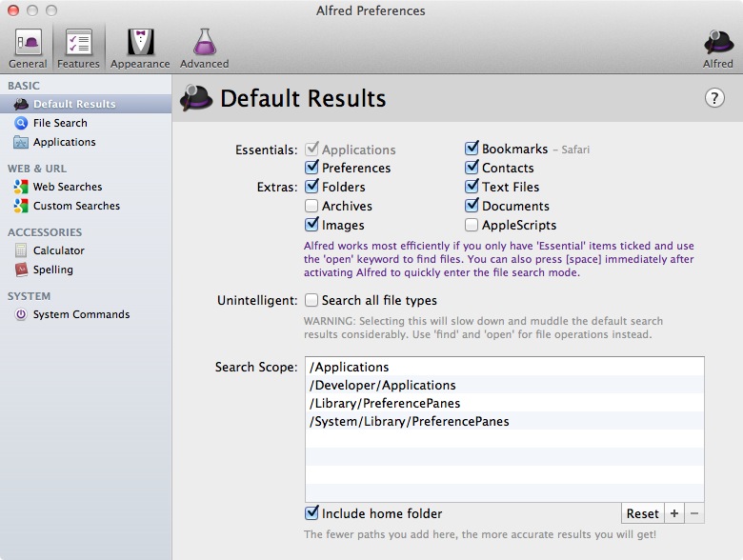The width and height of the screenshot is (743, 560).
Task: Uncheck the Contacts checkbox
Action: pyautogui.click(x=472, y=168)
